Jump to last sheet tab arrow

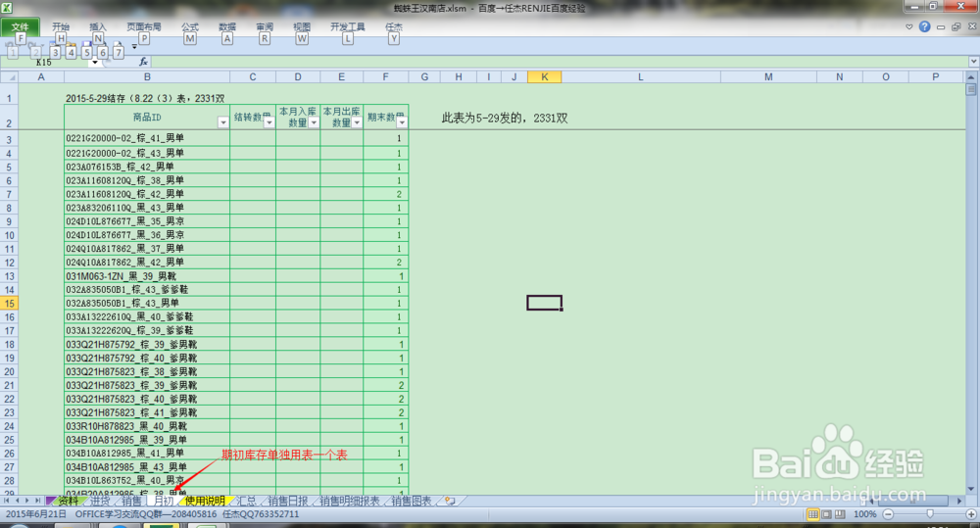[x=37, y=502]
